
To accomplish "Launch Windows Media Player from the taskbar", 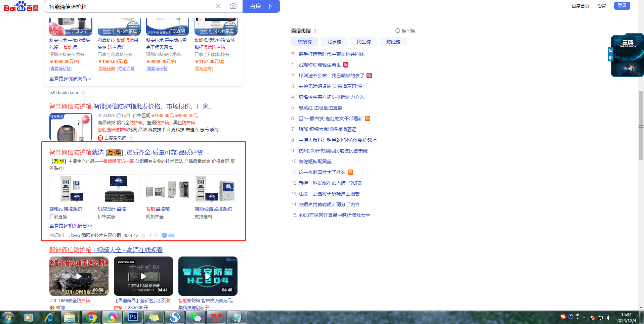I will [x=28, y=317].
